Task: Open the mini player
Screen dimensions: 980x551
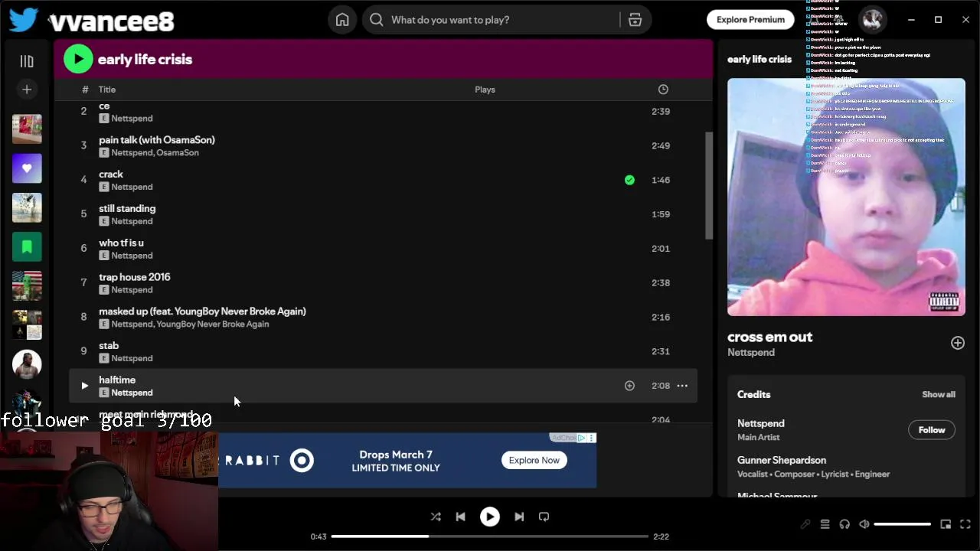Action: point(946,524)
